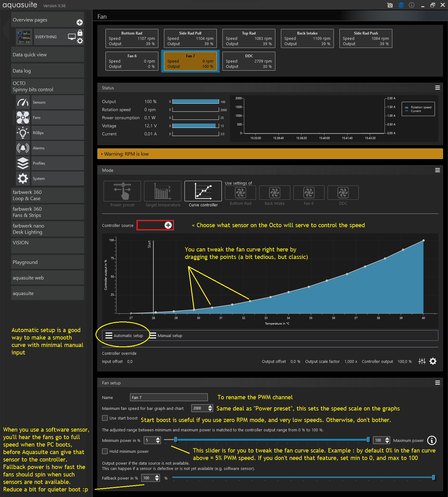The height and width of the screenshot is (497, 448).
Task: Open Data log menu item
Action: tap(48, 71)
